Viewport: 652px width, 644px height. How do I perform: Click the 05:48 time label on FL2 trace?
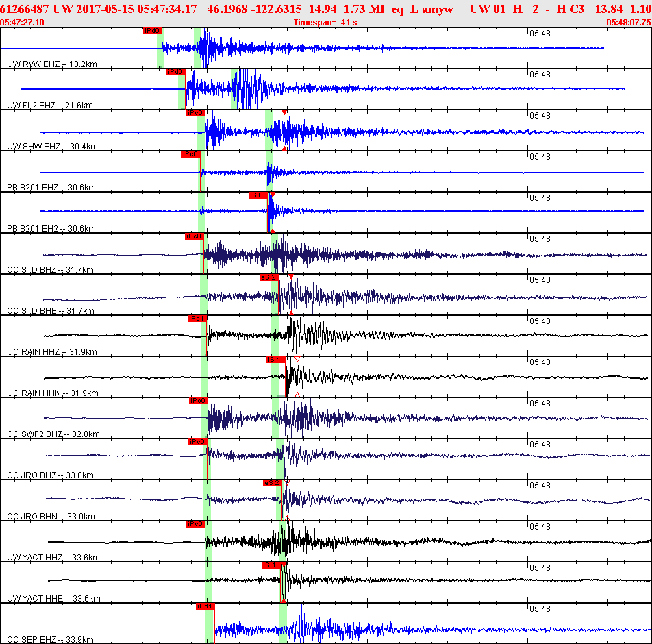pyautogui.click(x=540, y=74)
